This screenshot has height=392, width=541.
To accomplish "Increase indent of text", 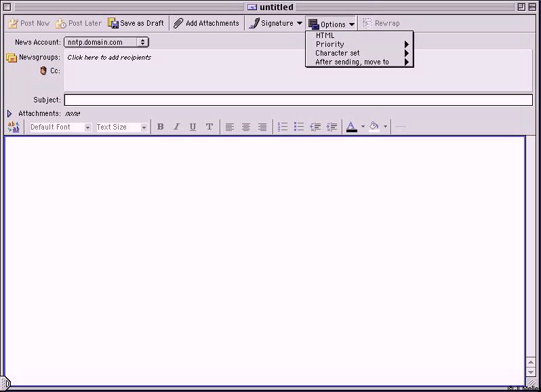I will [332, 127].
